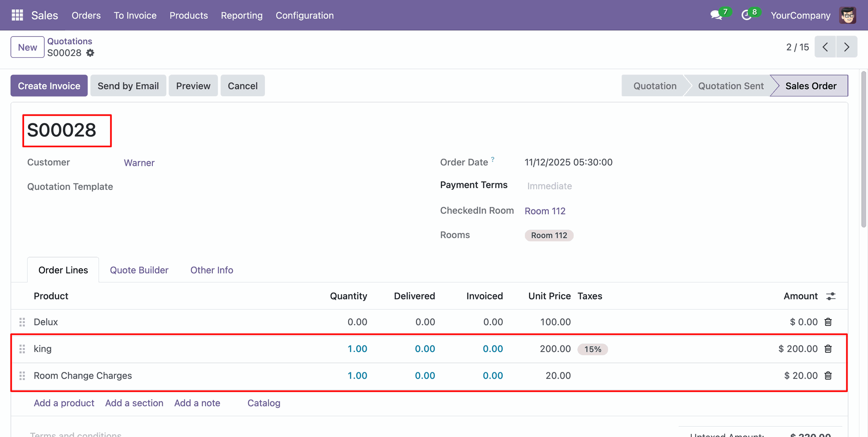Open the activities clock icon
The height and width of the screenshot is (437, 868).
[x=746, y=15]
